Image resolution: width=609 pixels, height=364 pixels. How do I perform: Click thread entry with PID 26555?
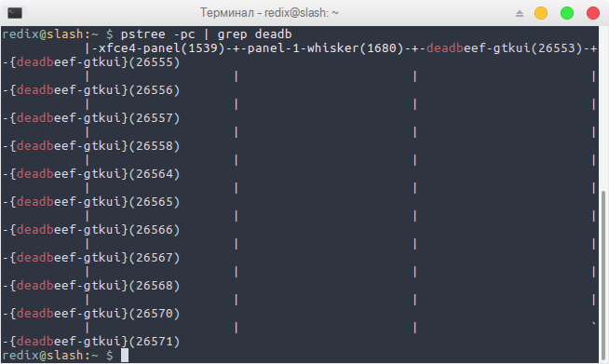click(x=94, y=62)
